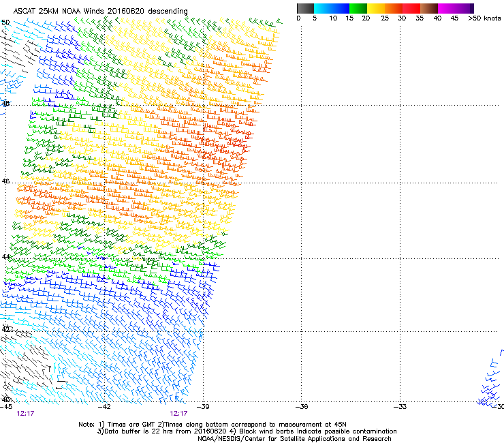The width and height of the screenshot is (504, 443).
Task: Click the note 'Times are GMT' line
Action: [212, 425]
